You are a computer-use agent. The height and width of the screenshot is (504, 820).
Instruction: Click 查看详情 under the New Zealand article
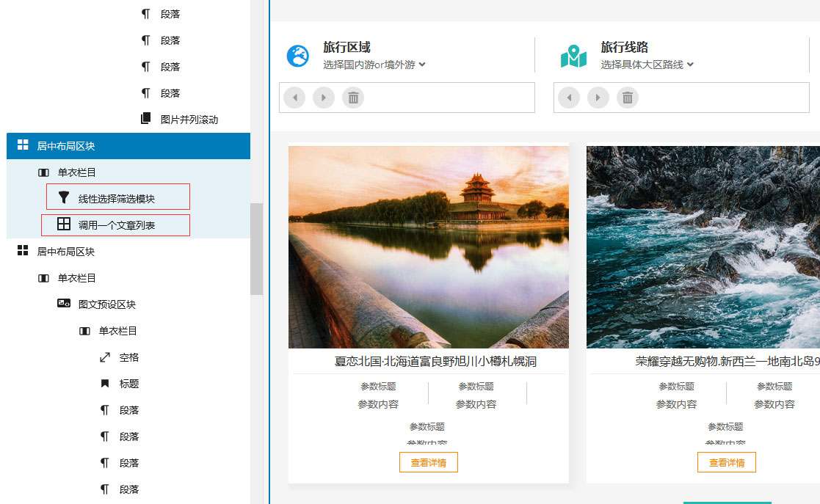point(727,462)
